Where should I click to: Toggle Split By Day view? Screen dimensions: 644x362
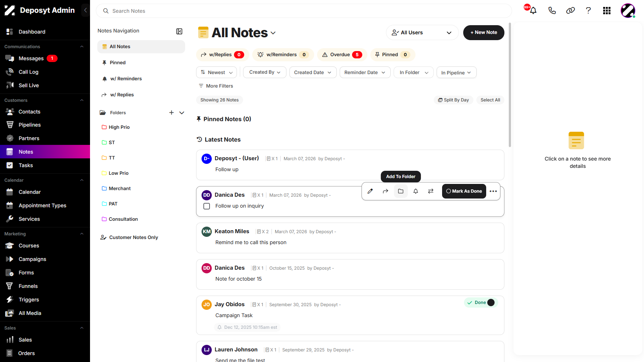point(454,100)
